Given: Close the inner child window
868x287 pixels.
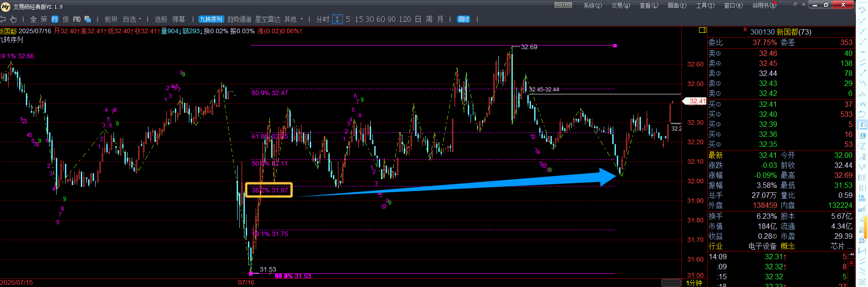Looking at the screenshot, I should pos(804,4).
